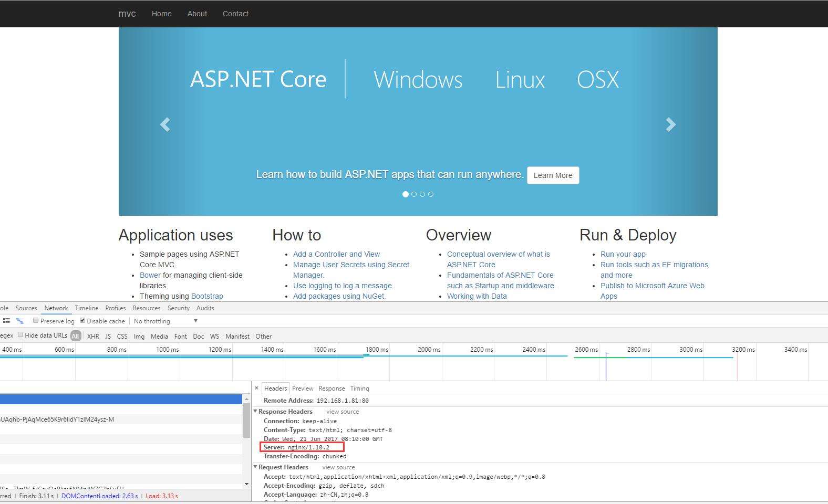Select the third carousel indicator dot
The image size is (828, 504).
click(422, 194)
